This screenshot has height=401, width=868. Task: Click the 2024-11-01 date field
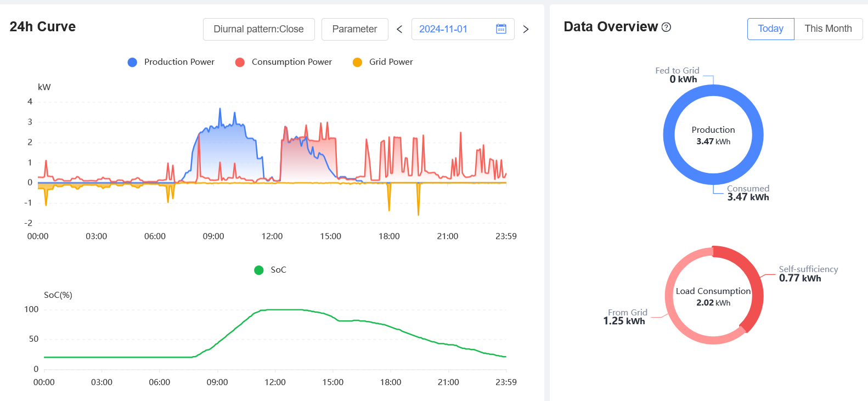pos(443,29)
